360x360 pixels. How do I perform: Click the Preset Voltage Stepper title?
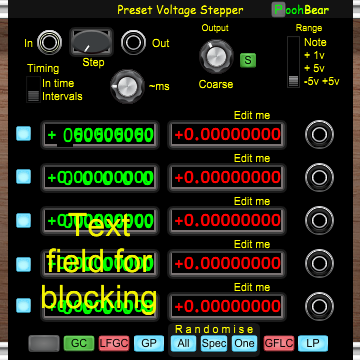[x=180, y=10]
